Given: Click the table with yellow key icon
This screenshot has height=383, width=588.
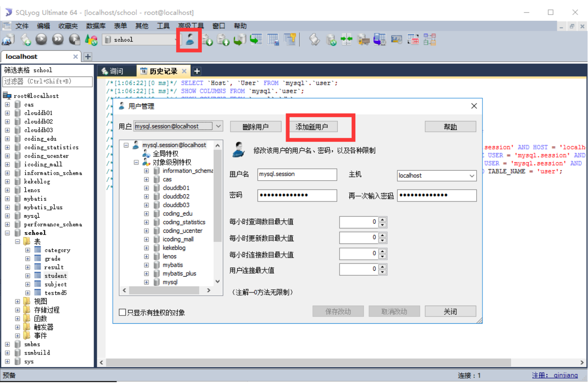Looking at the screenshot, I should [x=290, y=40].
